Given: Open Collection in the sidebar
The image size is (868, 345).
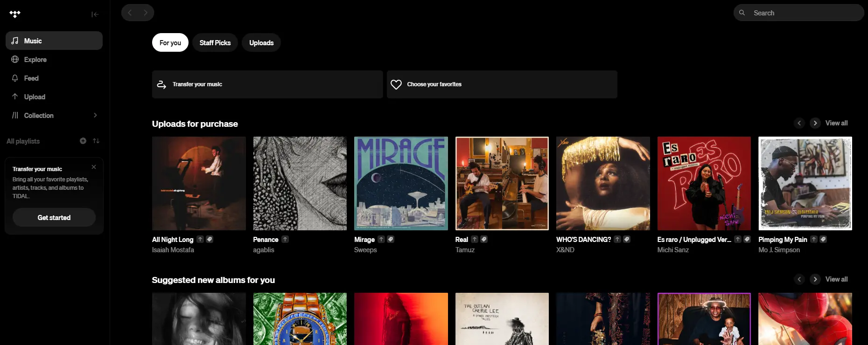Looking at the screenshot, I should point(54,115).
